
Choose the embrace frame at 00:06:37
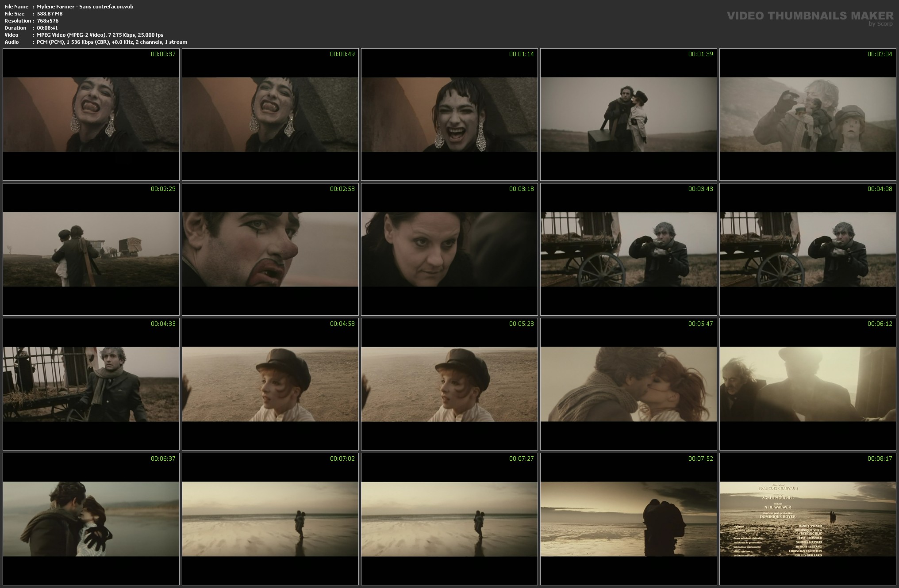coord(91,519)
